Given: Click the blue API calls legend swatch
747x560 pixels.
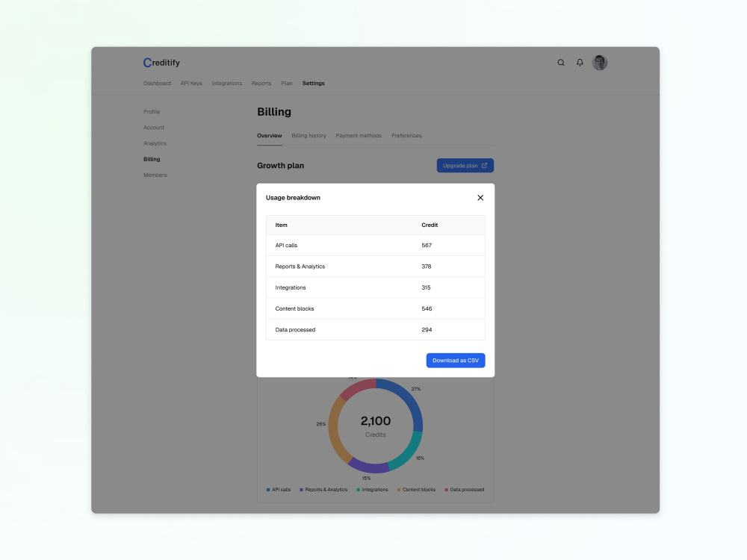Looking at the screenshot, I should tap(268, 490).
